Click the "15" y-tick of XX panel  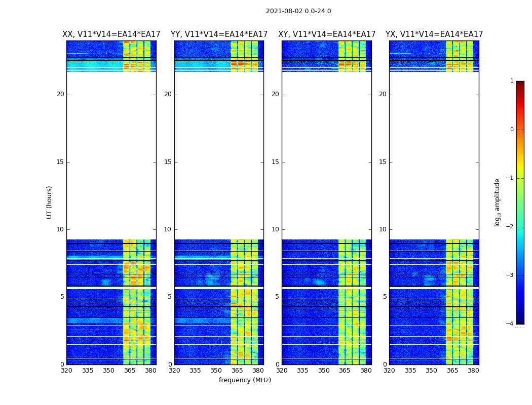60,162
